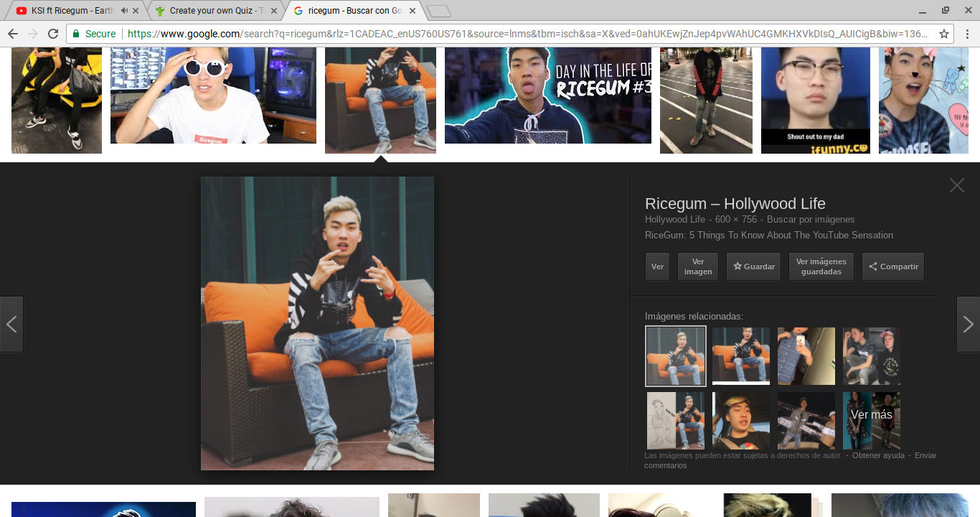Select related image with mirror selfie
Image resolution: width=980 pixels, height=517 pixels.
click(806, 356)
